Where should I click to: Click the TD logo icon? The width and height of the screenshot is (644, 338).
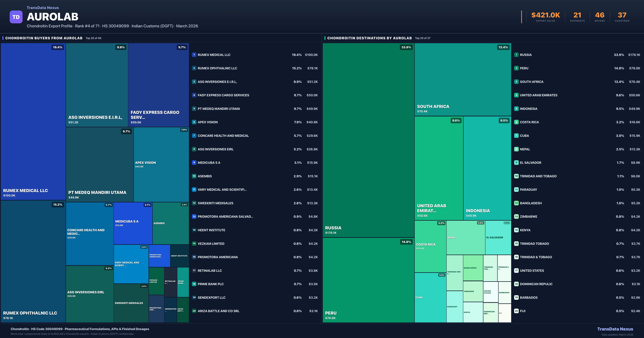[x=16, y=17]
